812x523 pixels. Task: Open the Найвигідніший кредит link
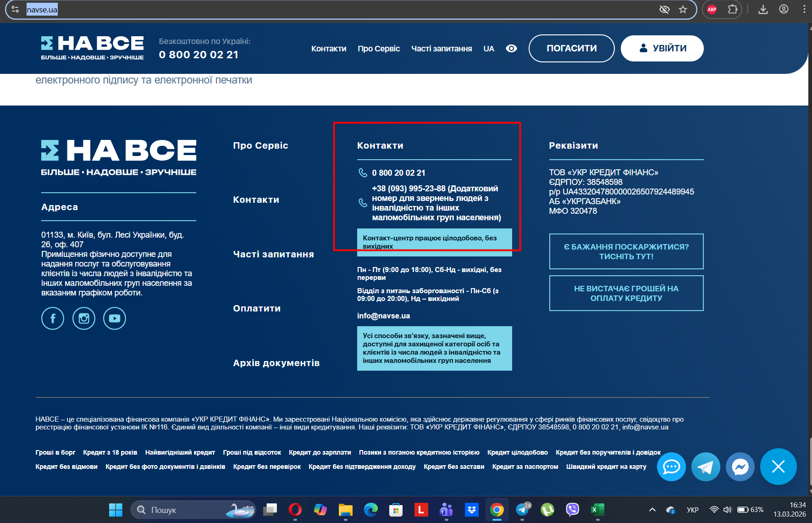[180, 452]
